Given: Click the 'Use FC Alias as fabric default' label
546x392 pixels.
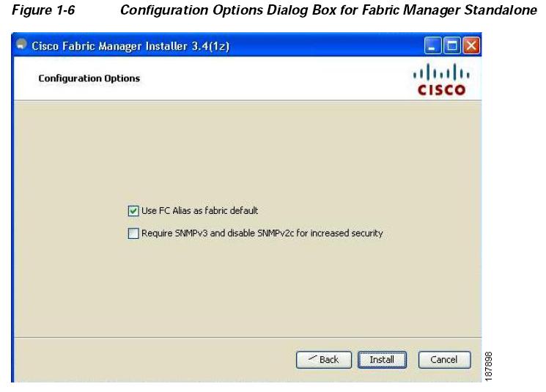Looking at the screenshot, I should pos(199,210).
